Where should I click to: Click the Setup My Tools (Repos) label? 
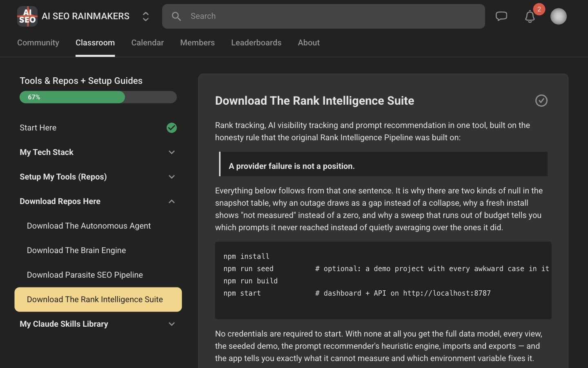63,177
